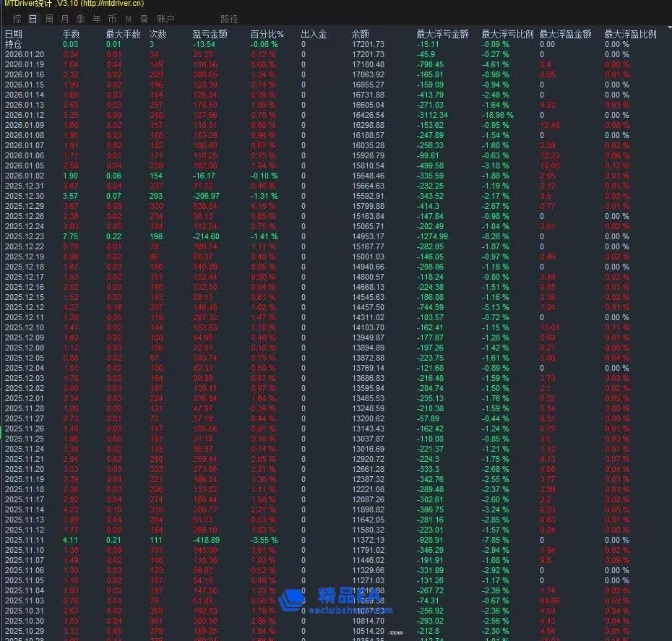
Task: Click the 账户 account tab
Action: click(x=165, y=19)
